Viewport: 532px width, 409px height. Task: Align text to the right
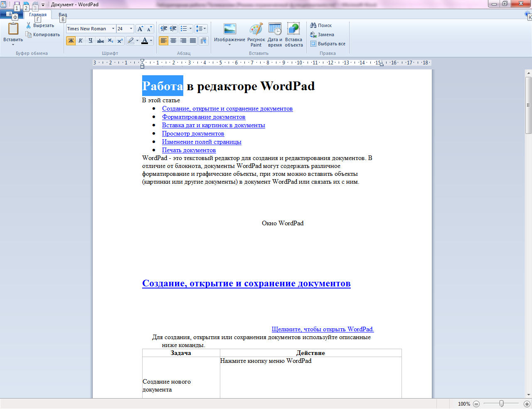183,41
